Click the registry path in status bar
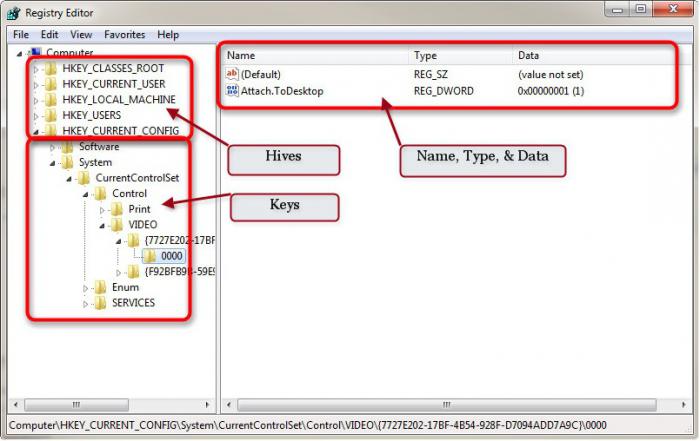This screenshot has width=700, height=441. tap(308, 425)
